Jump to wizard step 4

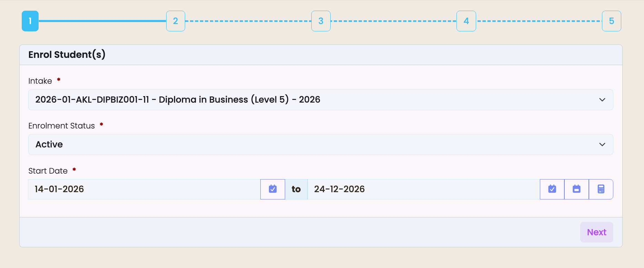[466, 21]
